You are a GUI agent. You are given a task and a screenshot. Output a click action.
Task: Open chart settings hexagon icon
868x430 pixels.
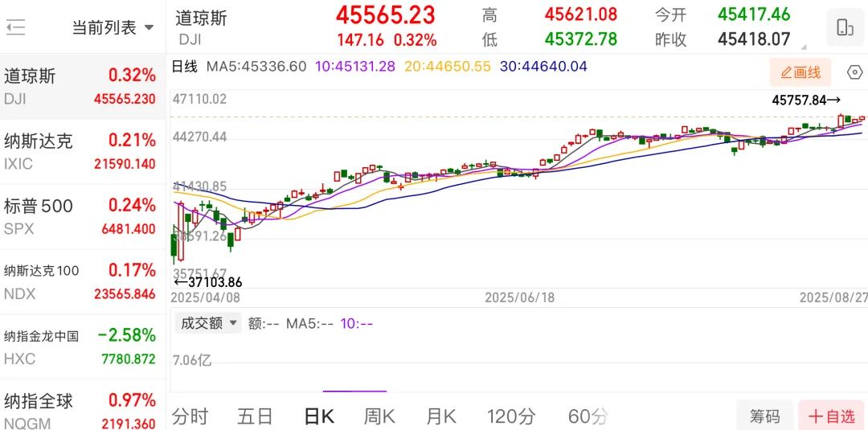pyautogui.click(x=854, y=72)
